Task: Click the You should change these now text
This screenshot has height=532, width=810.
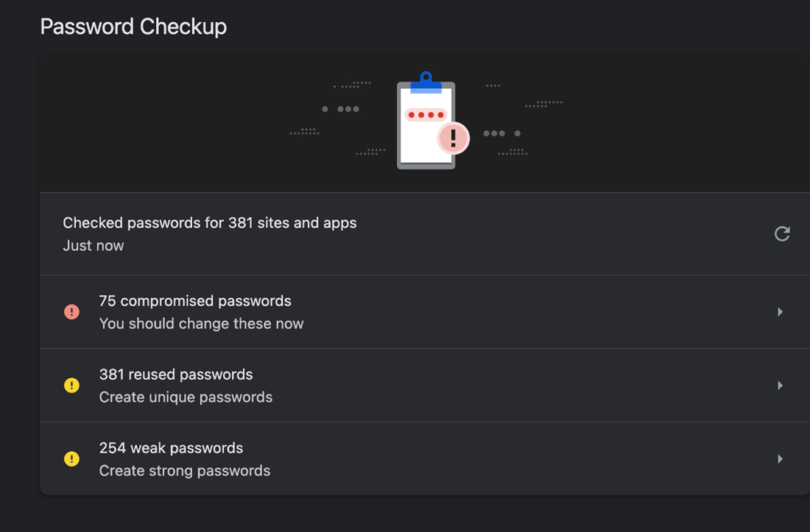Action: pyautogui.click(x=201, y=323)
